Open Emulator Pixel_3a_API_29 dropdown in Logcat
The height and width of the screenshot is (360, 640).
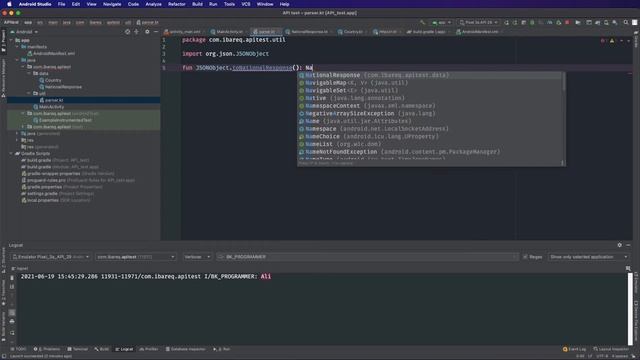click(50, 257)
